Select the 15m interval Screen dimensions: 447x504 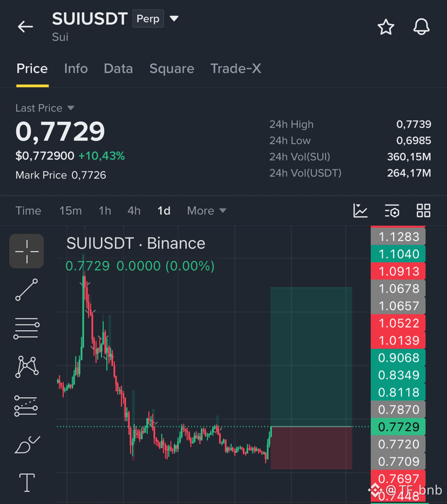pyautogui.click(x=70, y=211)
